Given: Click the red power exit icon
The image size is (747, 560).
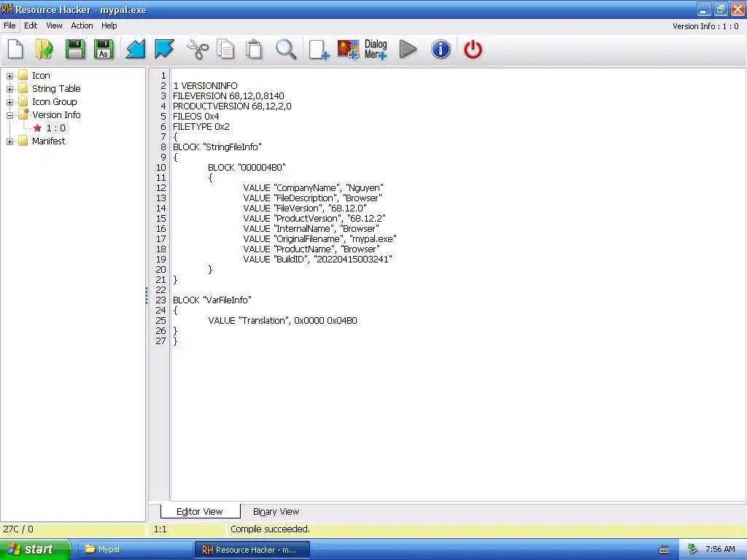Looking at the screenshot, I should 473,49.
